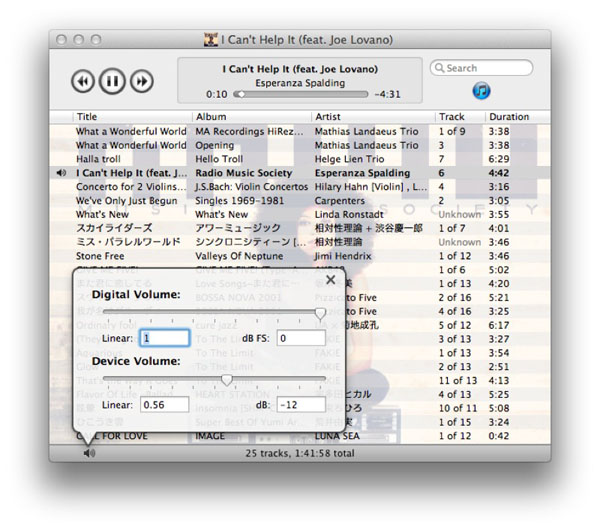Click the Device Volume dB input field
This screenshot has height=530, width=600.
(301, 405)
